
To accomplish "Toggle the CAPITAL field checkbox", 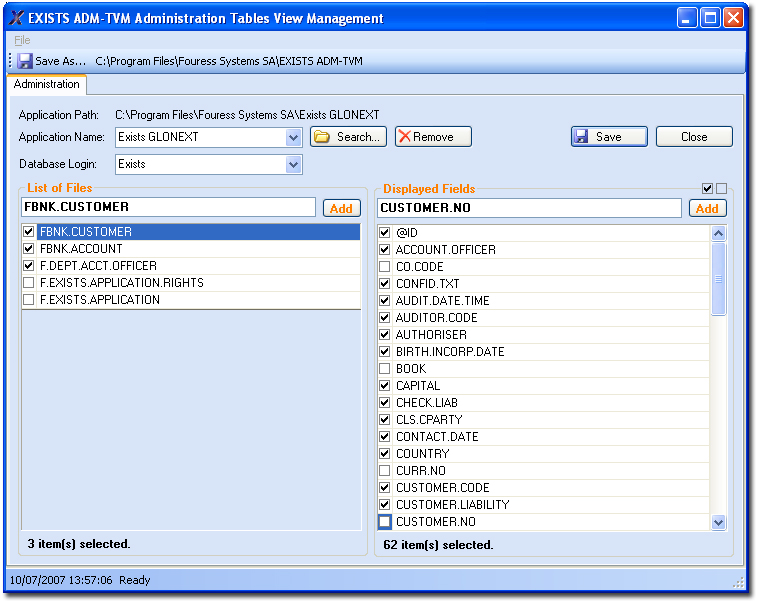I will tap(385, 386).
